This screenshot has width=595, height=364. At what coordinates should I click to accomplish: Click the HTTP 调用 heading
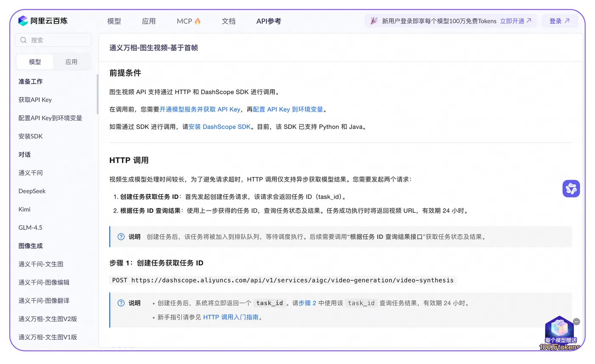pos(129,160)
